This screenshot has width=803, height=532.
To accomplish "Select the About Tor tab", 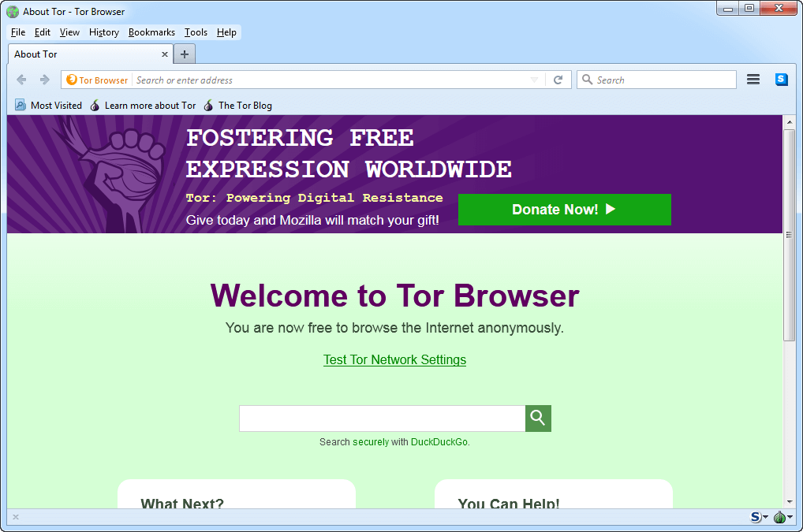I will pos(91,54).
